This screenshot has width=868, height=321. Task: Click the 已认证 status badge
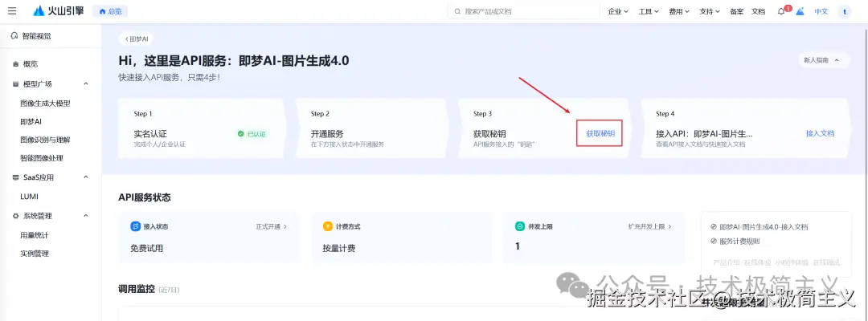coord(252,134)
